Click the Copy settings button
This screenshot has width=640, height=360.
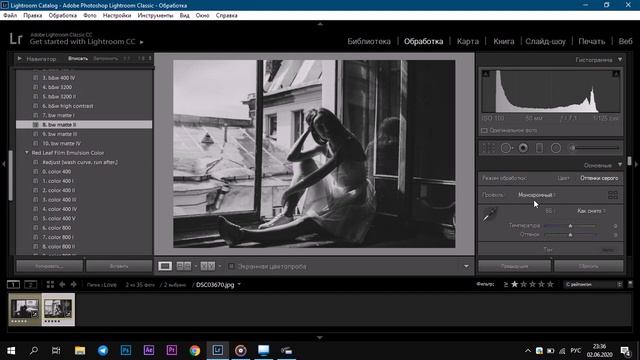pyautogui.click(x=49, y=266)
